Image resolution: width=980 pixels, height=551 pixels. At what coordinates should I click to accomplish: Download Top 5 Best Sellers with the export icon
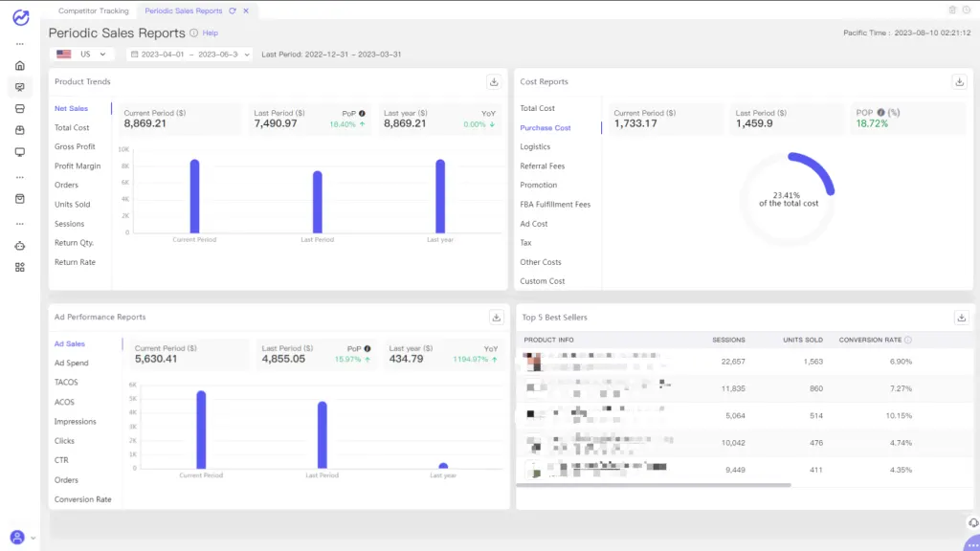(x=960, y=318)
